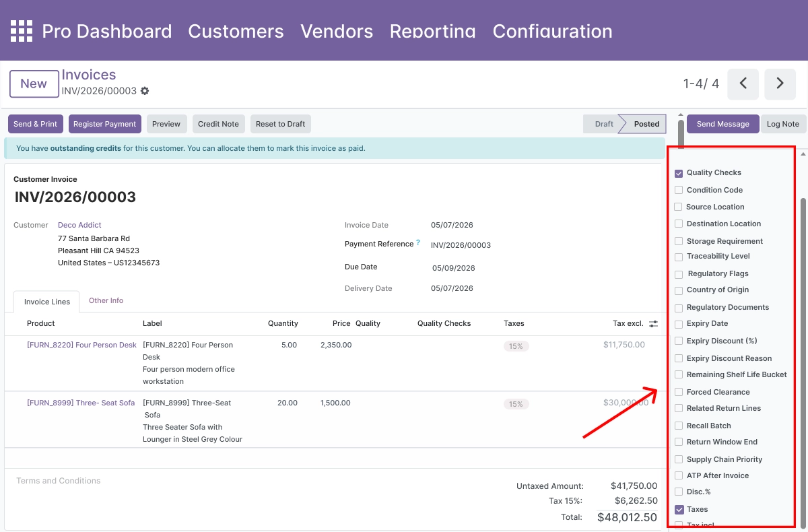Open Deco Addict customer link
Image resolution: width=808 pixels, height=532 pixels.
click(x=79, y=225)
